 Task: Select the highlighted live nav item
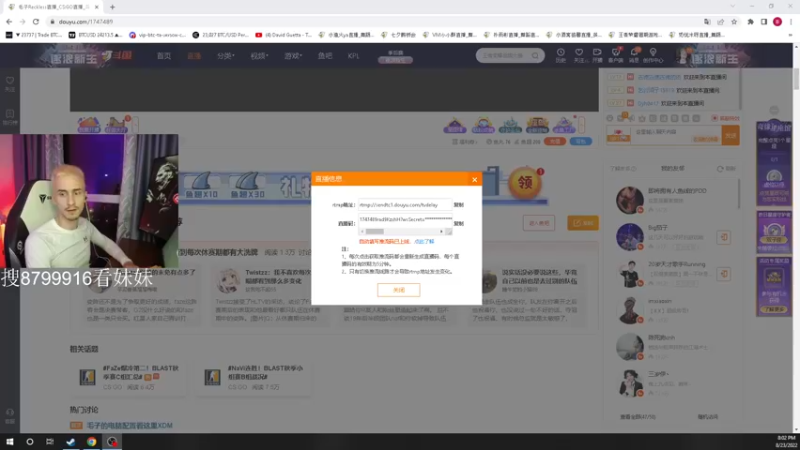(x=194, y=56)
